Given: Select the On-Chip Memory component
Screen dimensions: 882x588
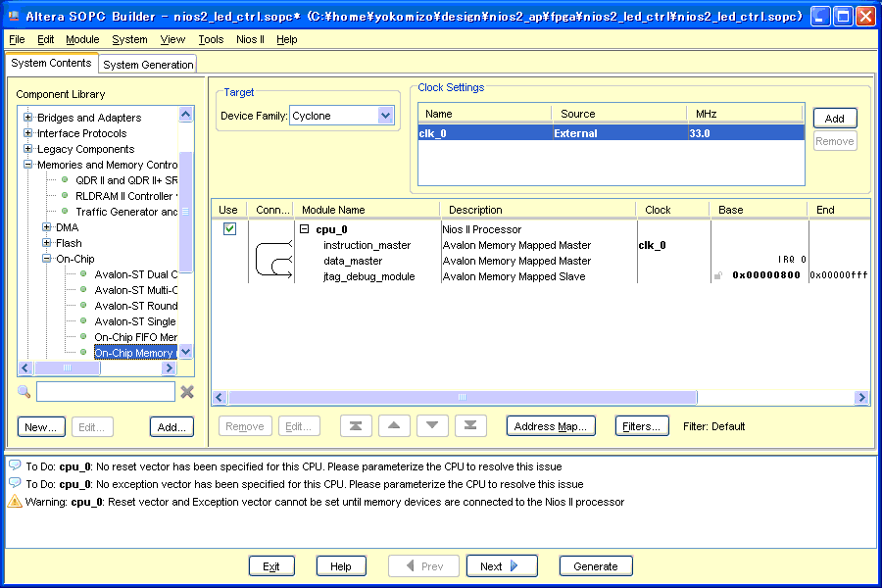Looking at the screenshot, I should tap(135, 353).
